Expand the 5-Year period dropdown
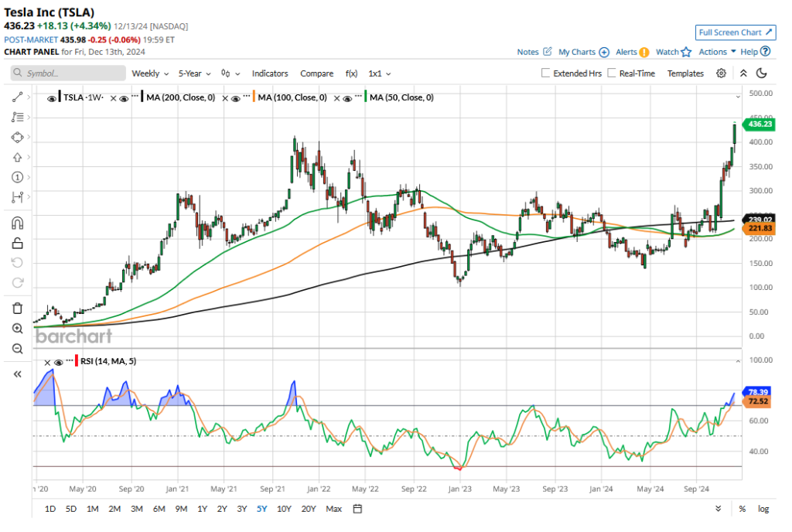This screenshot has height=532, width=792. (194, 73)
